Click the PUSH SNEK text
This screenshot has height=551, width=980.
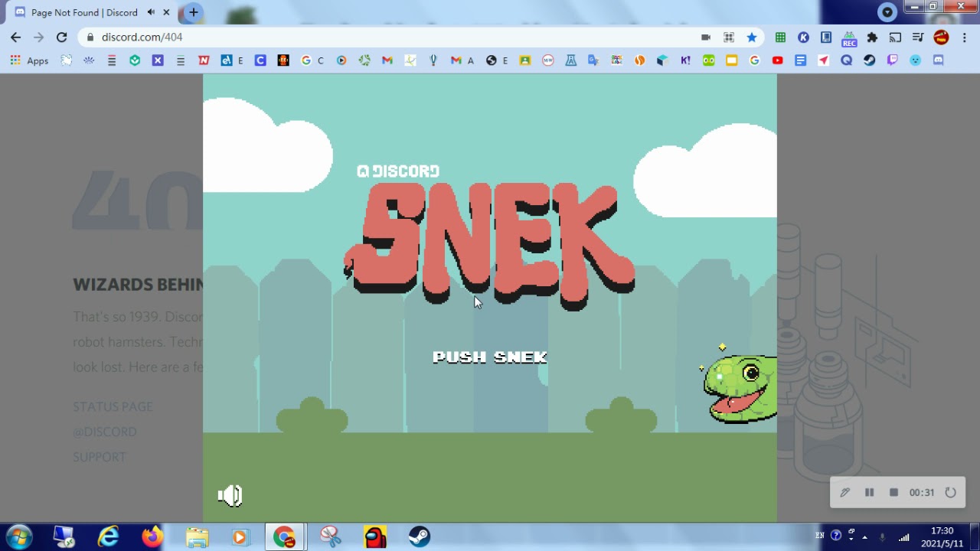click(x=490, y=357)
